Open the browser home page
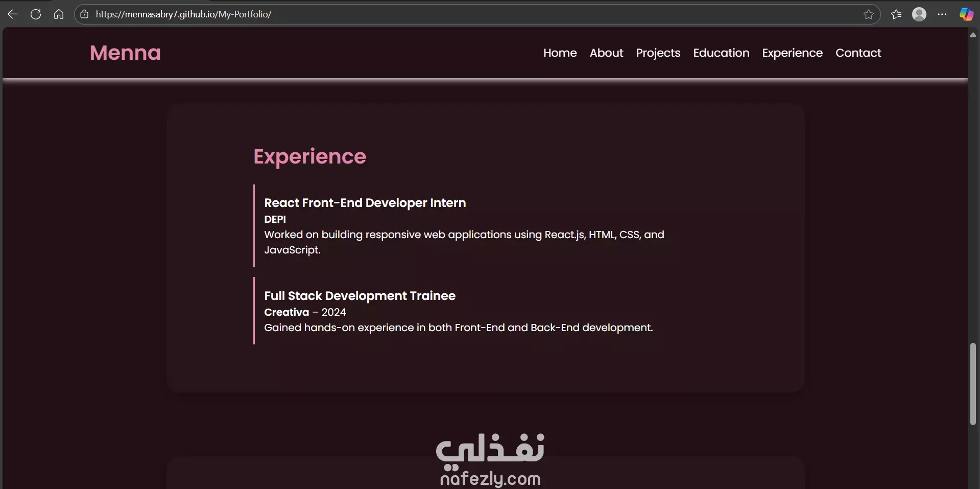 pyautogui.click(x=59, y=14)
